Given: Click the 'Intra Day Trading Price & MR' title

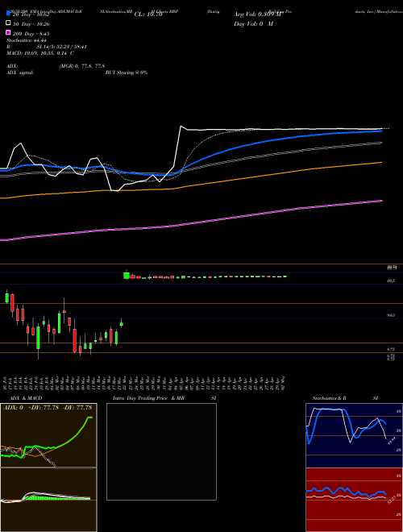Looking at the screenshot, I should [148, 398].
